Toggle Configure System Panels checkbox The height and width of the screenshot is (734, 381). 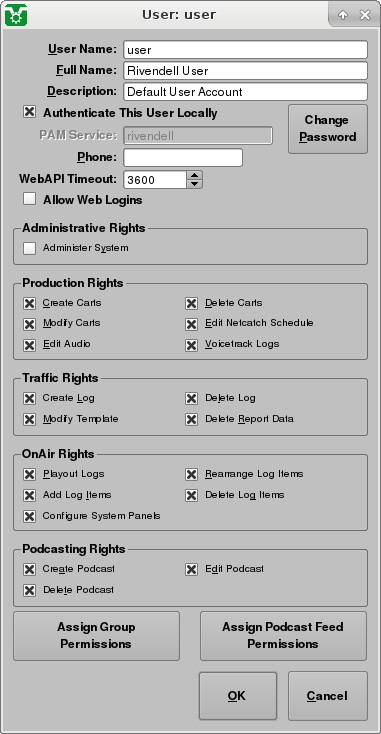[x=29, y=516]
